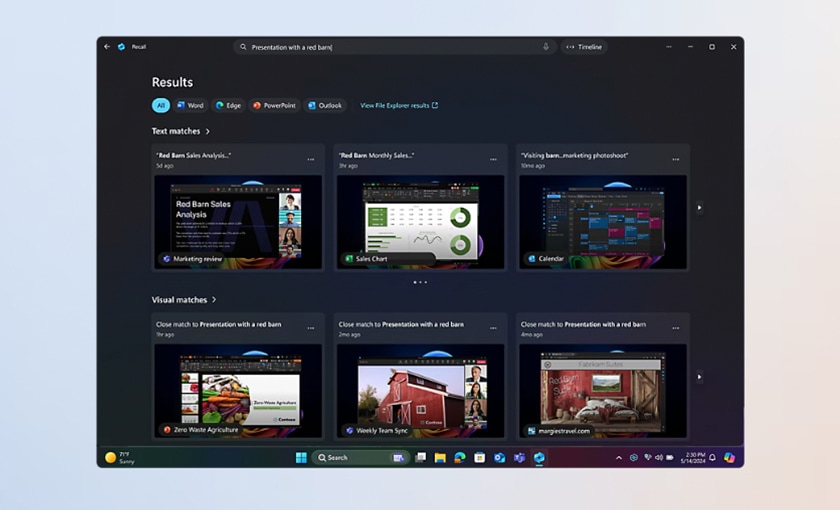
Task: Click the taskbar Search box
Action: coord(361,458)
